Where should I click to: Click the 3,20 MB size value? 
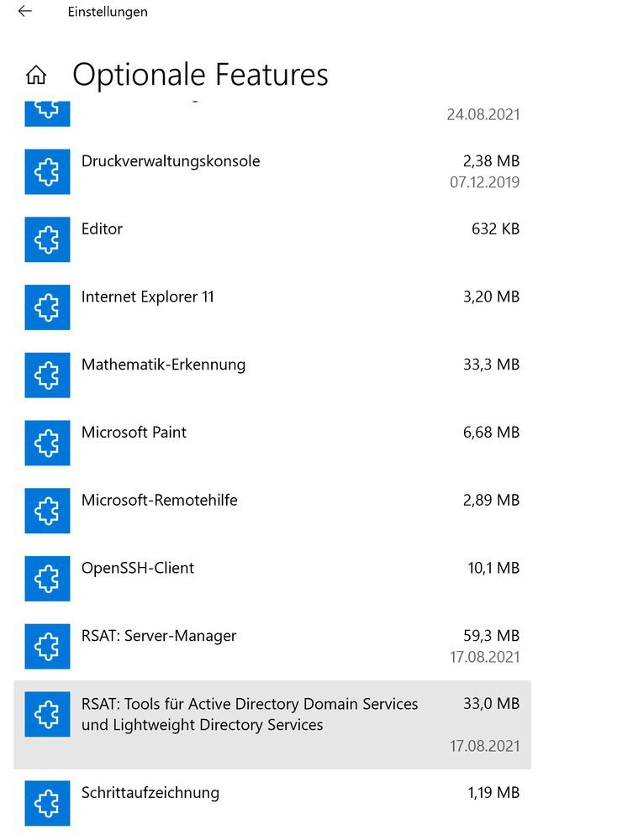[x=491, y=297]
